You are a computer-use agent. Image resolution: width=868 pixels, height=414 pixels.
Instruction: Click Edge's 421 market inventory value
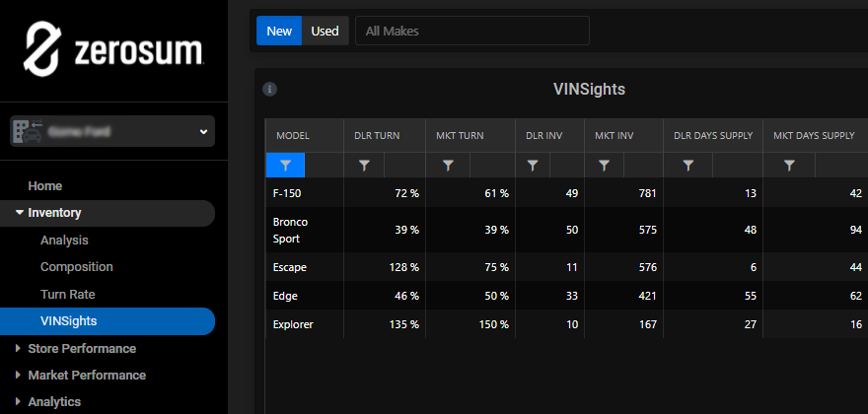click(x=647, y=296)
